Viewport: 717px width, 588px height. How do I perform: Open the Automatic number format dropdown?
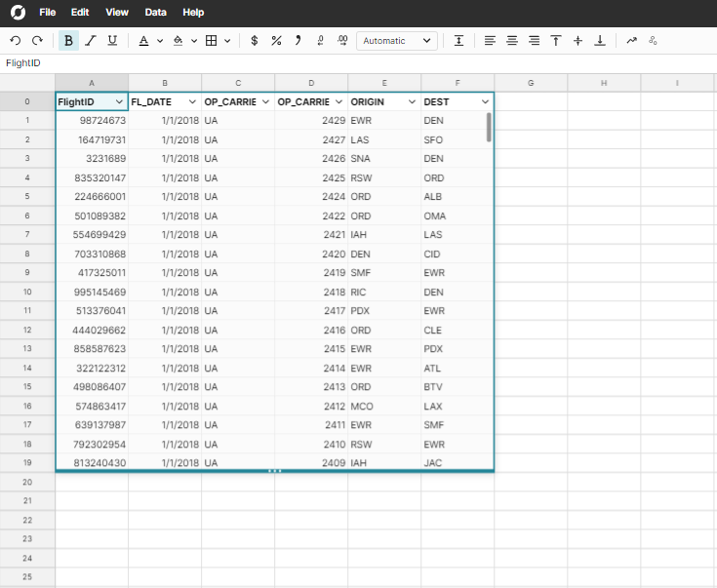(397, 40)
